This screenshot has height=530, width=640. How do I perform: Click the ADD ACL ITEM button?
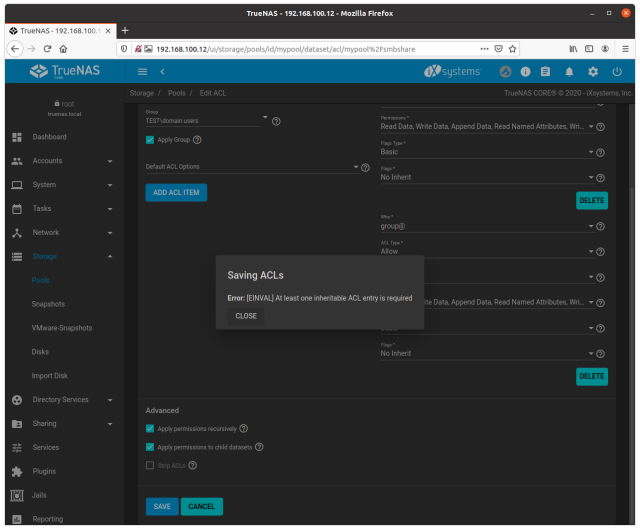tap(176, 192)
